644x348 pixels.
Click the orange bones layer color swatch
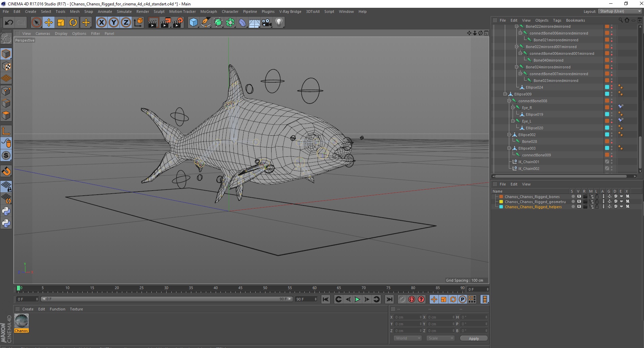(501, 197)
